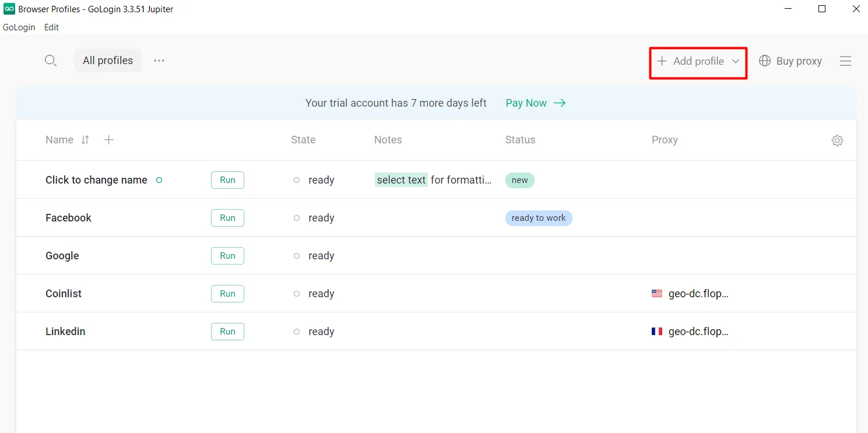Run the Facebook profile
The height and width of the screenshot is (433, 868).
click(x=227, y=218)
